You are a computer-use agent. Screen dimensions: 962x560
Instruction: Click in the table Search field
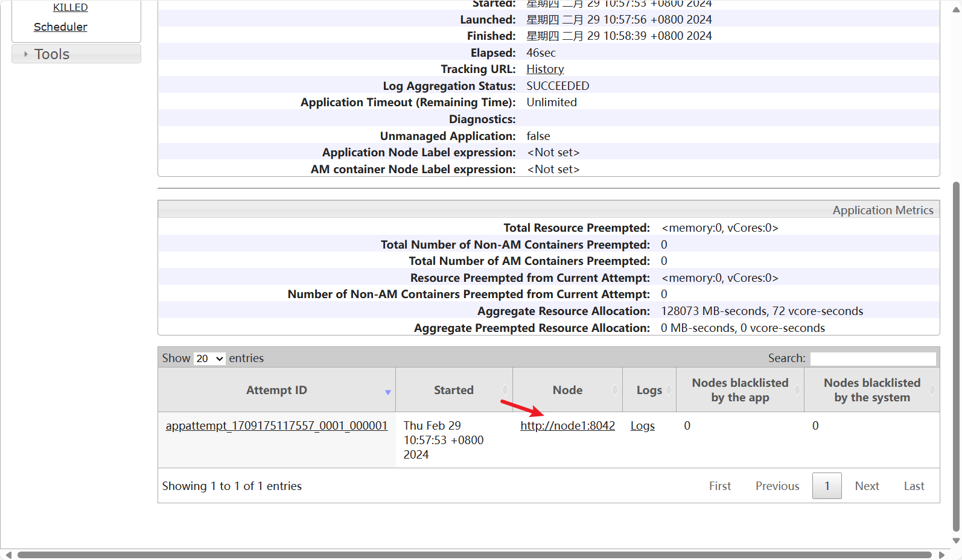[x=873, y=358]
